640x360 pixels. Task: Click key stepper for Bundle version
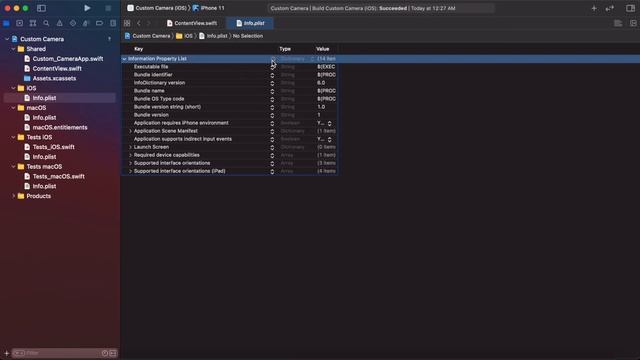tap(272, 115)
